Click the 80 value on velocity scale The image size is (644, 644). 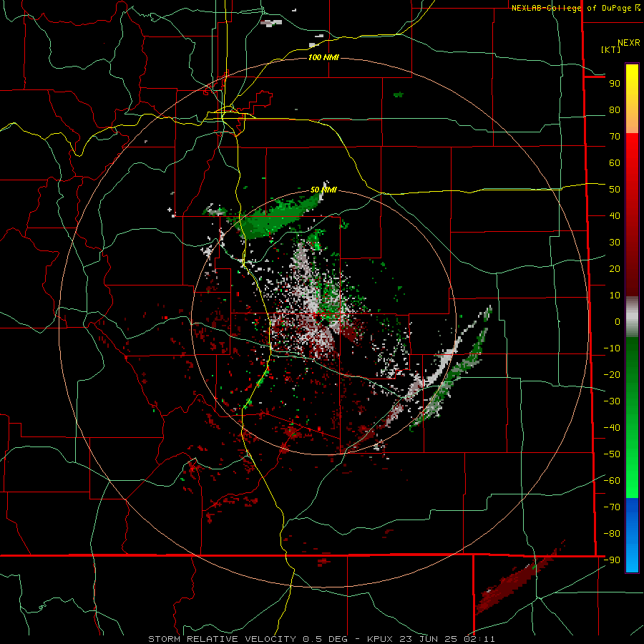point(615,110)
